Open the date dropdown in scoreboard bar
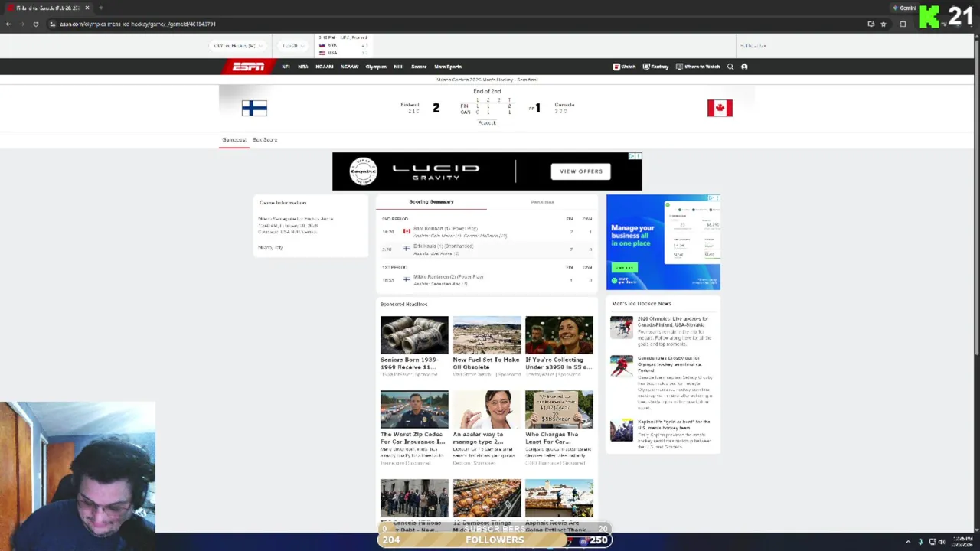Image resolution: width=980 pixels, height=551 pixels. click(x=292, y=46)
